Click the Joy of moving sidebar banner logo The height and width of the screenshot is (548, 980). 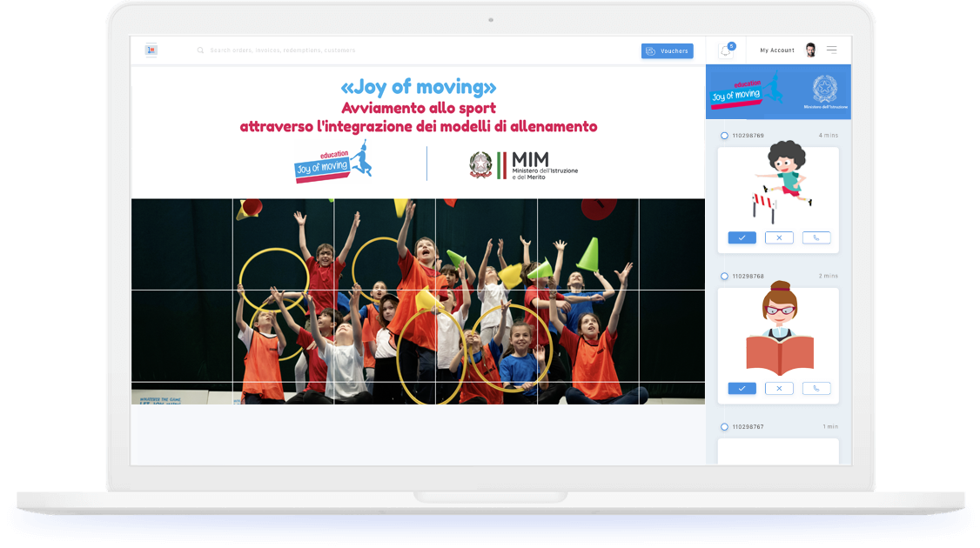click(746, 91)
